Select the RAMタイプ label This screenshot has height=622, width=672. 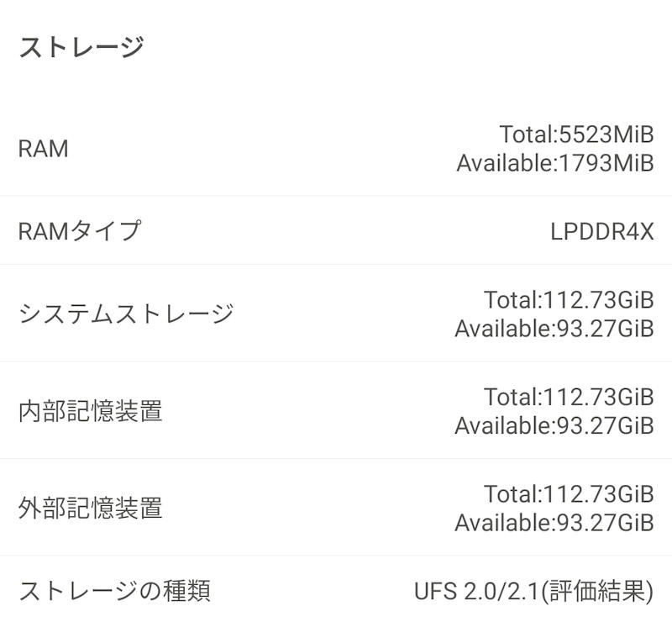[x=80, y=230]
